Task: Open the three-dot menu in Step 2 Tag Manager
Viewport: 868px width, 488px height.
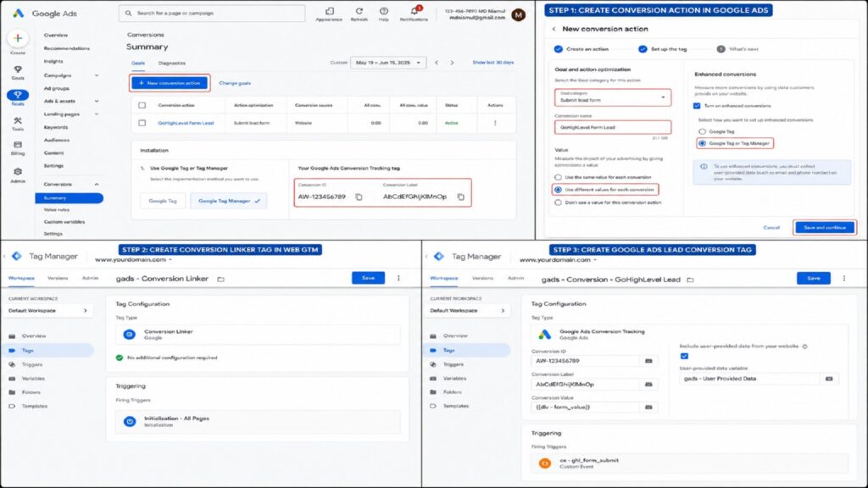Action: pos(398,278)
